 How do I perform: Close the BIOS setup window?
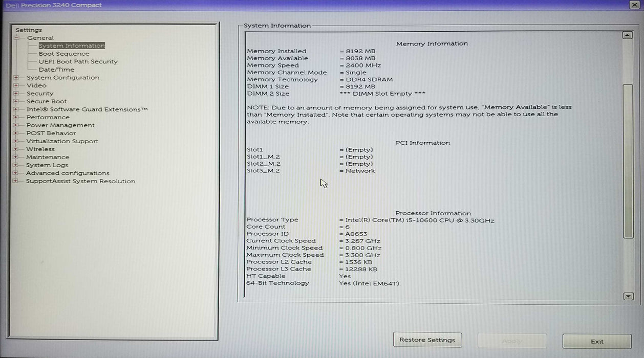pyautogui.click(x=634, y=5)
